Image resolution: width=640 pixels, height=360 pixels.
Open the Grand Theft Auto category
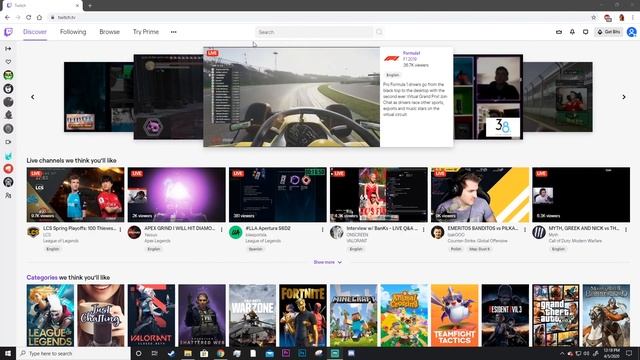point(556,316)
